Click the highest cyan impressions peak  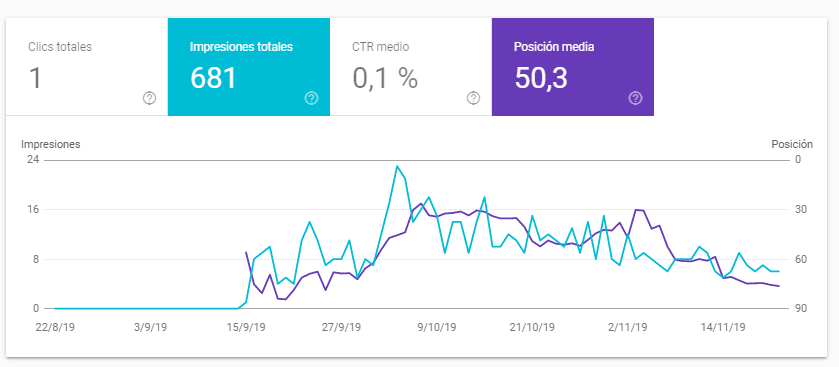pyautogui.click(x=396, y=166)
